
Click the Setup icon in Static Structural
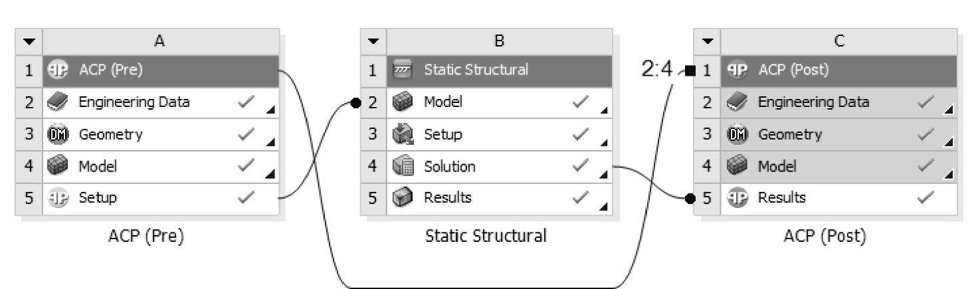pyautogui.click(x=401, y=134)
